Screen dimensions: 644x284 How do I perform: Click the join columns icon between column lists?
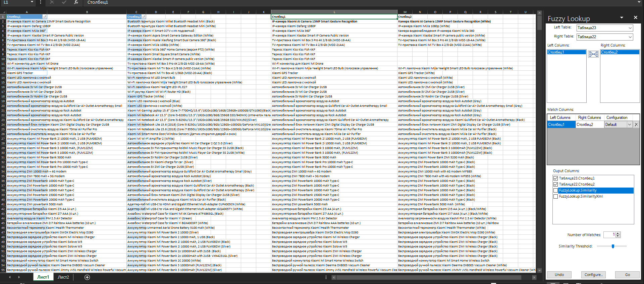point(593,54)
